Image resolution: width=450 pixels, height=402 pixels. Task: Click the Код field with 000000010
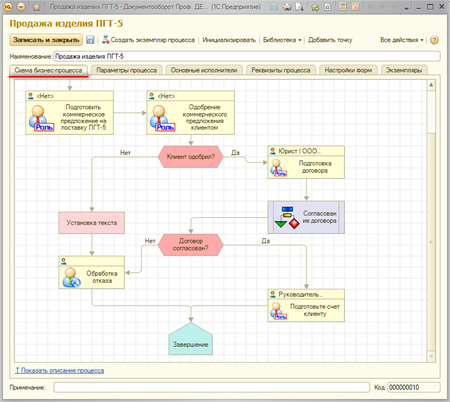414,387
